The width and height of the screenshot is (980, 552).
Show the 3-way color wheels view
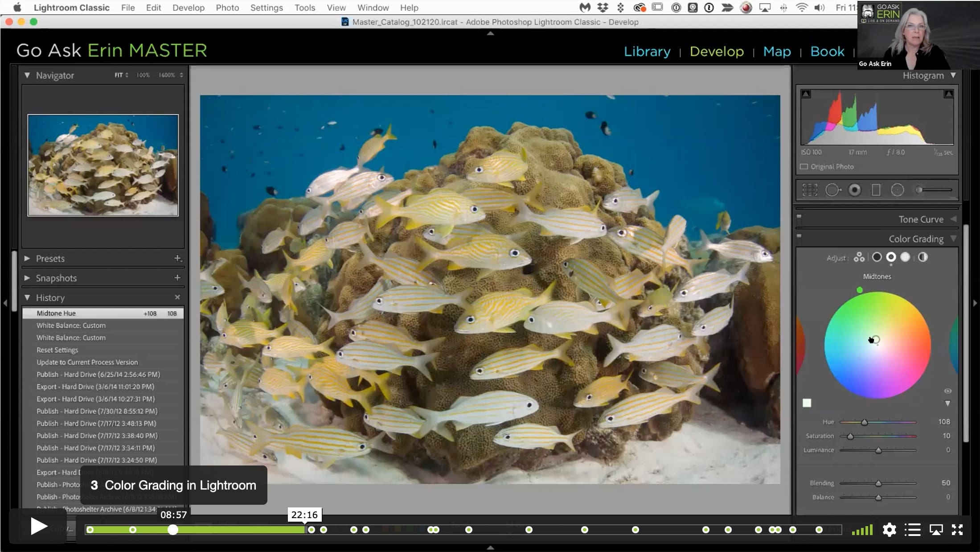pos(859,257)
